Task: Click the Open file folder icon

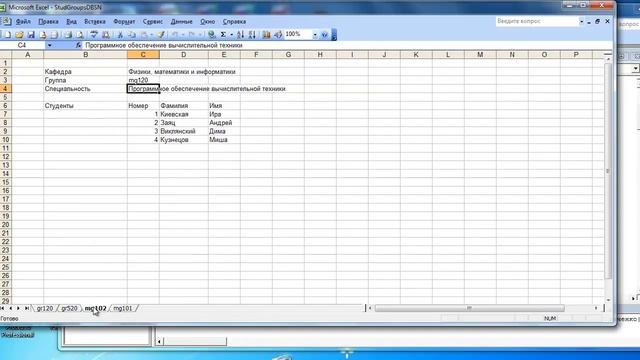Action: (x=19, y=35)
